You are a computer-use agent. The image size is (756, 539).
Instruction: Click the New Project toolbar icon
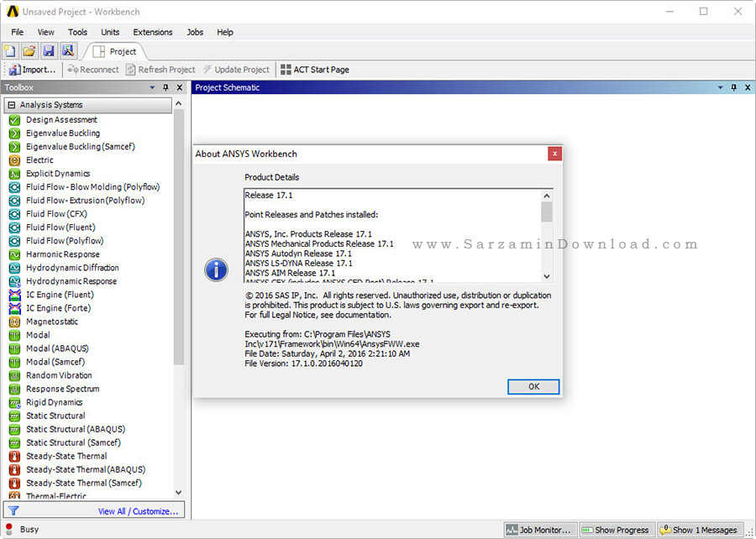10,51
